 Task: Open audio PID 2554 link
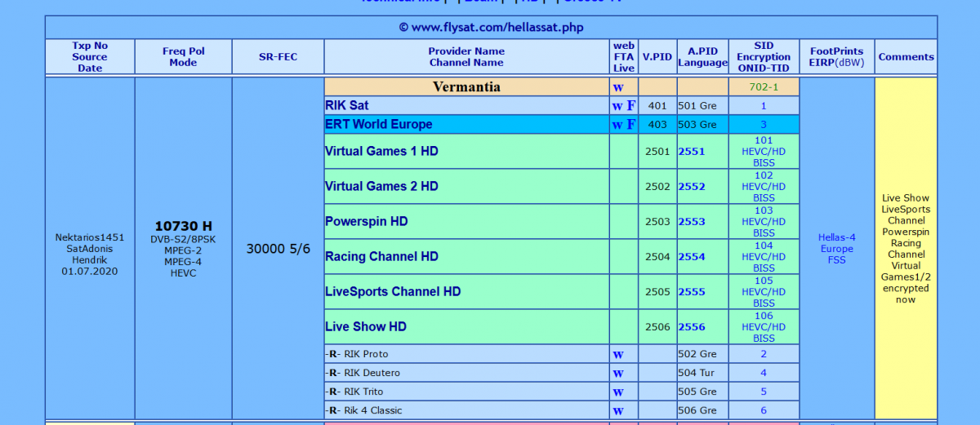(x=691, y=257)
